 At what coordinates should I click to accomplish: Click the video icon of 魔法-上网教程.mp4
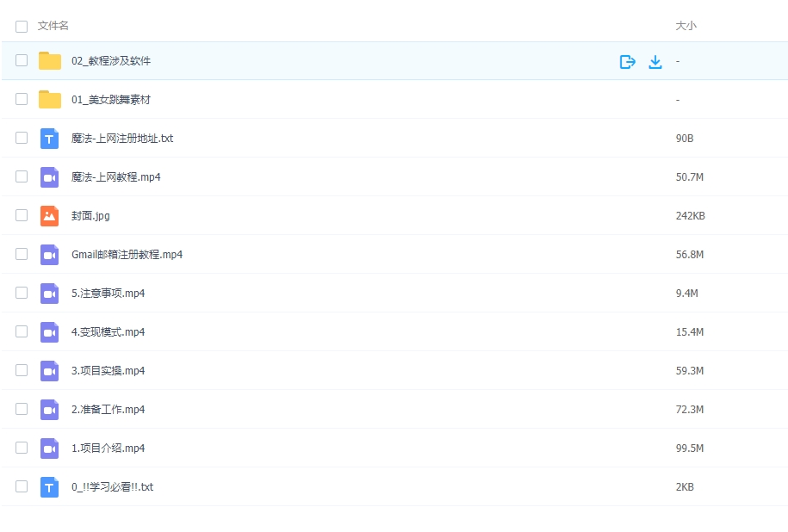(x=50, y=177)
